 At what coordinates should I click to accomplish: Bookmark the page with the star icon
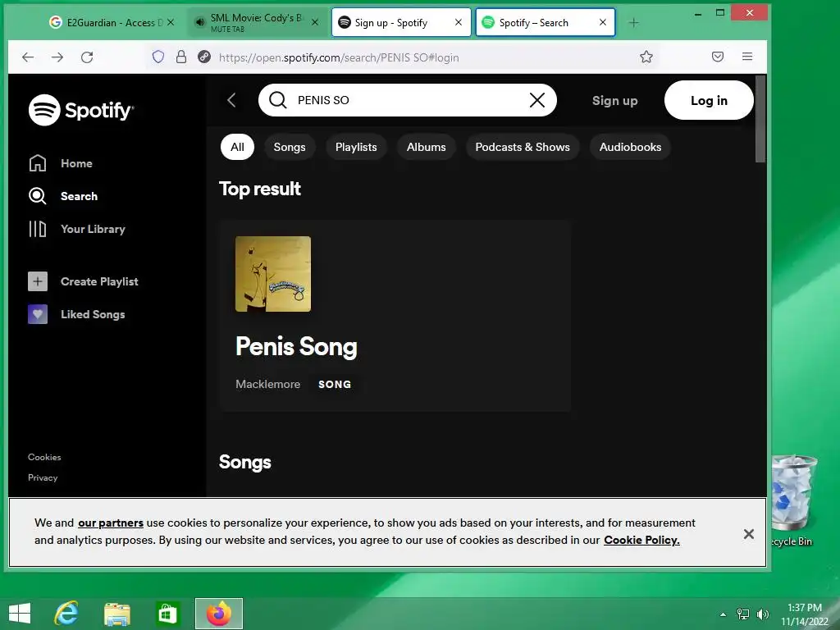tap(646, 57)
